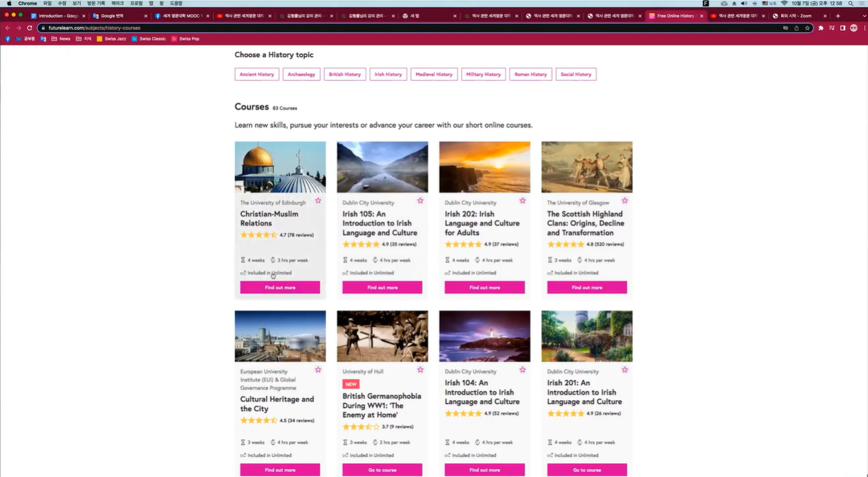
Task: Click the eye-slash icon in address bar
Action: point(785,28)
